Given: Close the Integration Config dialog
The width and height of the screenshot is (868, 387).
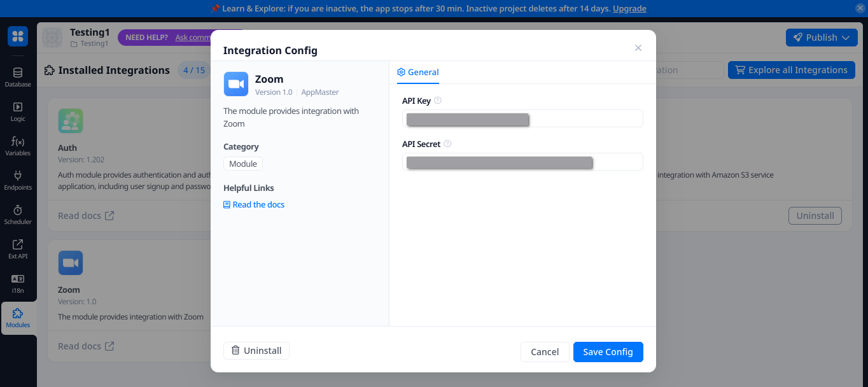Looking at the screenshot, I should 638,48.
